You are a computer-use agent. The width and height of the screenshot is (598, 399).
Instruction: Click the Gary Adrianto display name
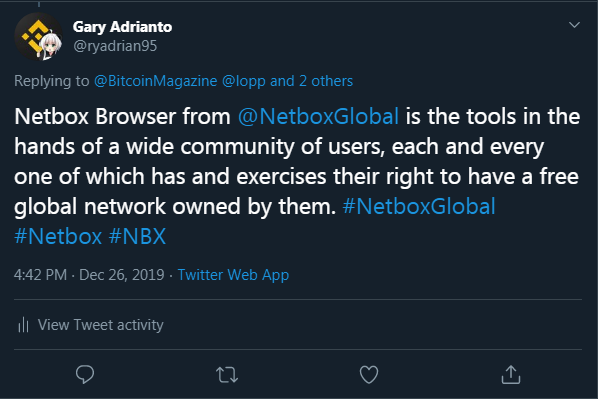122,27
